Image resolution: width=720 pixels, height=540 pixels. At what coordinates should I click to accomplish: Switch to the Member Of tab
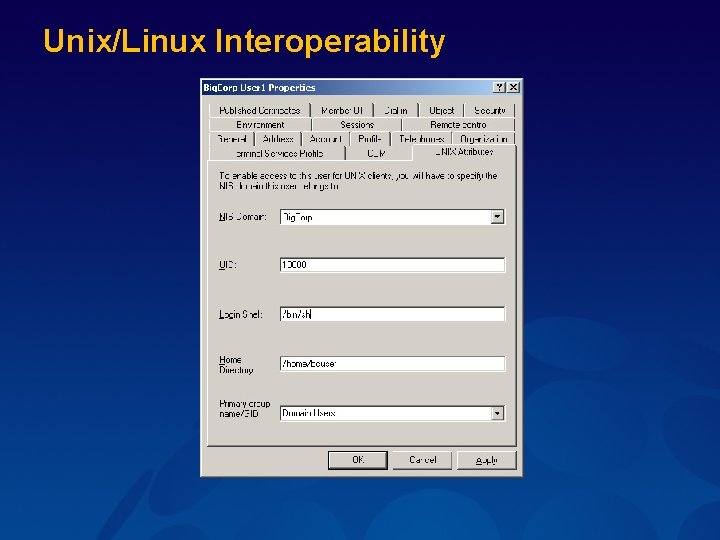point(342,111)
